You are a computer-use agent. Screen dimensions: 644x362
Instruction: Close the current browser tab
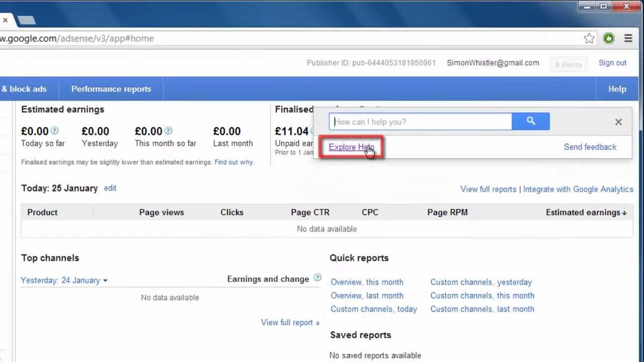(5, 20)
